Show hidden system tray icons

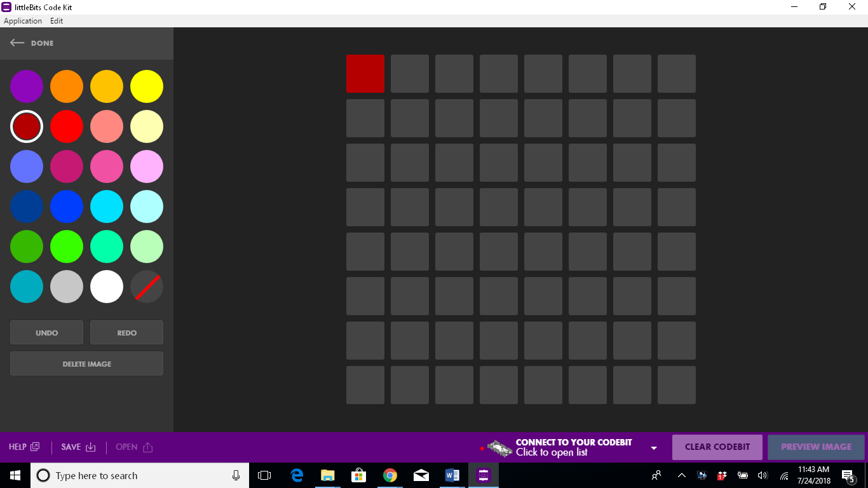681,475
